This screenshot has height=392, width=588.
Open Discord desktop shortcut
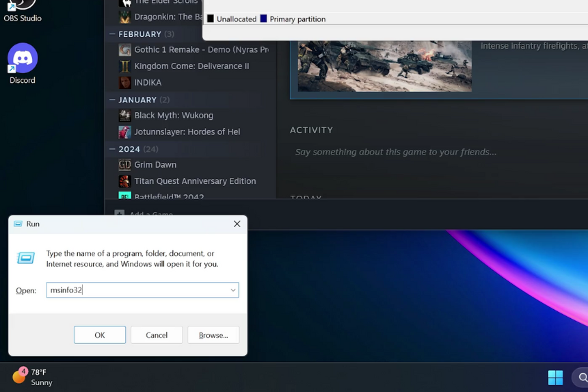tap(23, 60)
